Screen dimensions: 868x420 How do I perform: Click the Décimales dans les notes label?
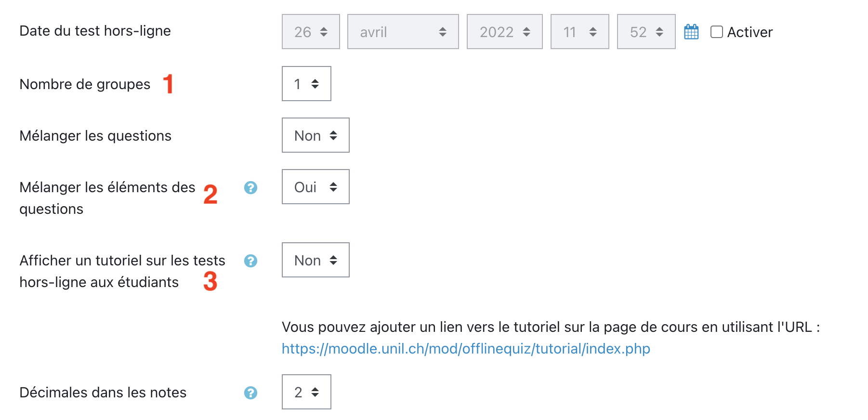(103, 393)
